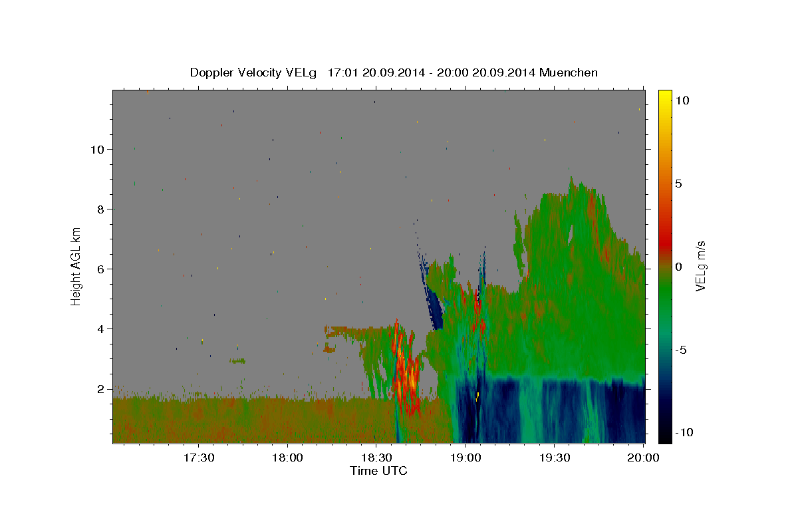
Task: Click the 'Height AGL km' axis title
Action: [x=76, y=265]
